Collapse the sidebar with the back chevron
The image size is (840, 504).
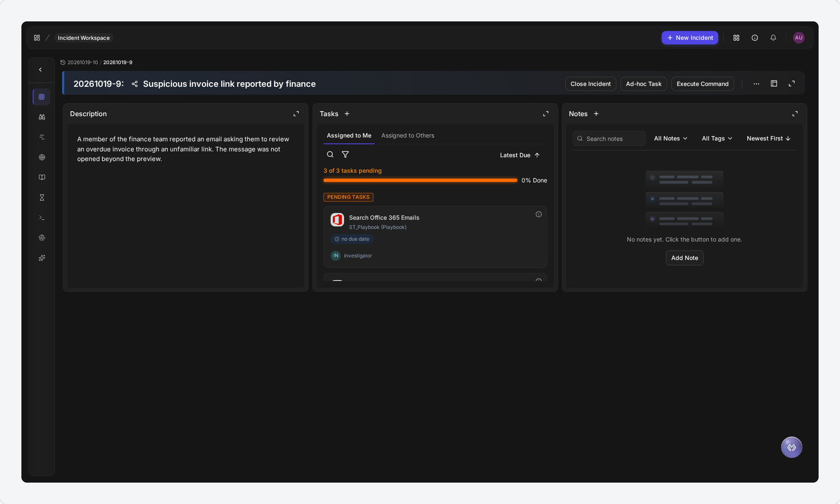[40, 70]
